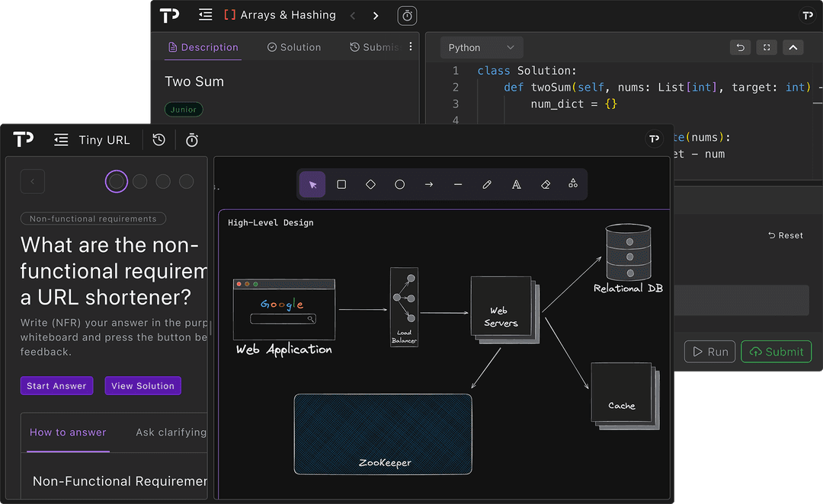Image resolution: width=823 pixels, height=504 pixels.
Task: Click the history icon beside Tiny URL
Action: pyautogui.click(x=159, y=140)
